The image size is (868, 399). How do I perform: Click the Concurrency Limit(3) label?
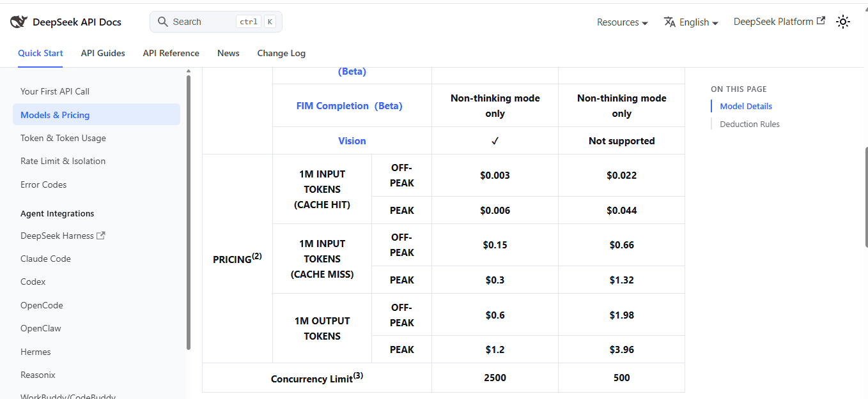[x=317, y=378]
